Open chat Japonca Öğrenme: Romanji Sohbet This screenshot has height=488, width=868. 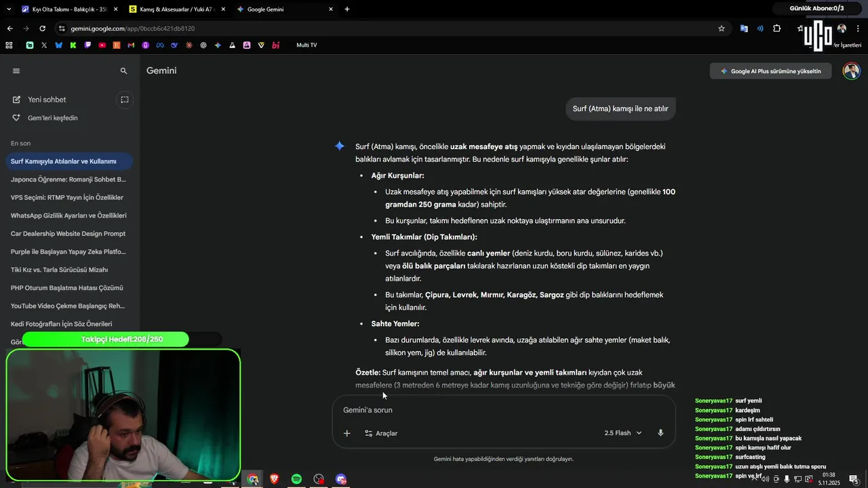68,180
